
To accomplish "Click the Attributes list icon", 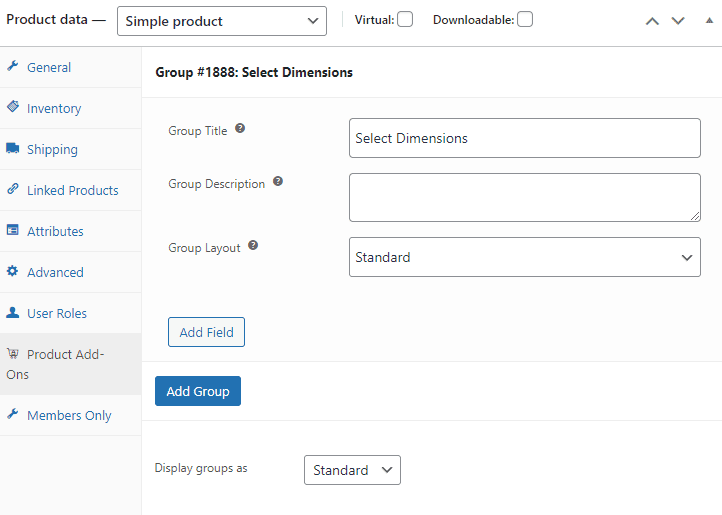I will coord(12,229).
